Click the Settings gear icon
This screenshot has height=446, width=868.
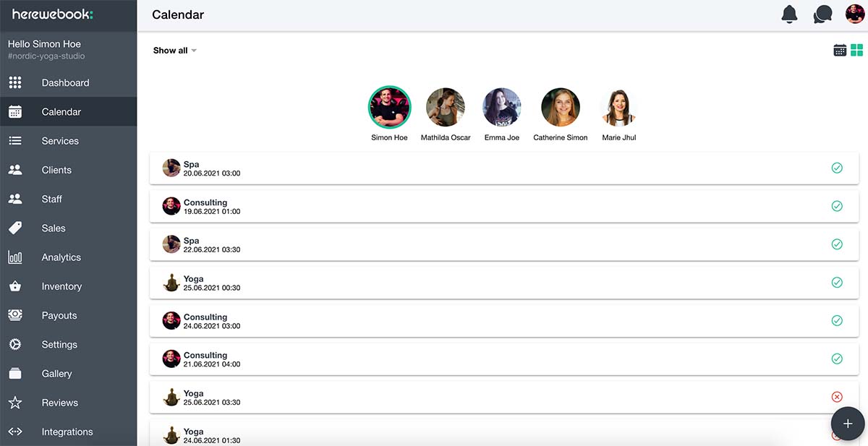(15, 345)
